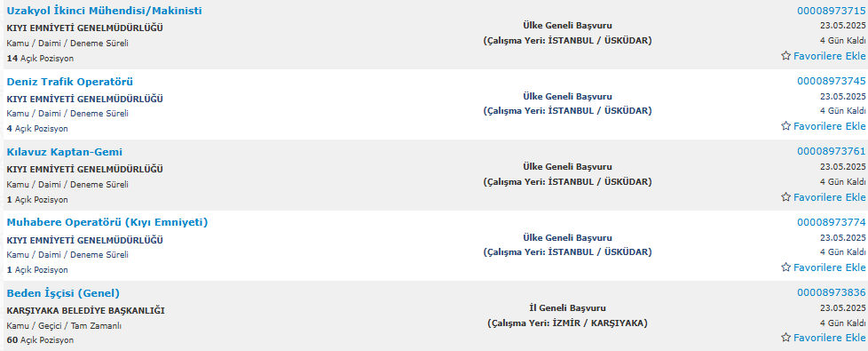Viewport: 868px width, 351px height.
Task: Click job number 00008973745
Action: tap(832, 81)
